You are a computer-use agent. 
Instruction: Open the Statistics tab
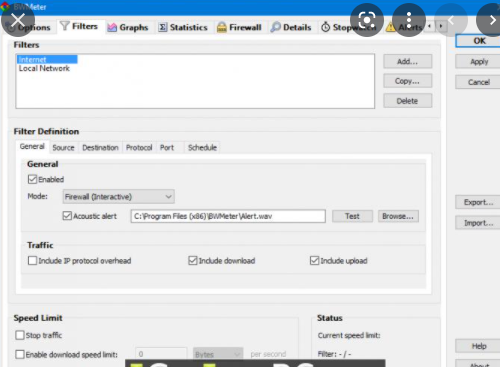(183, 27)
